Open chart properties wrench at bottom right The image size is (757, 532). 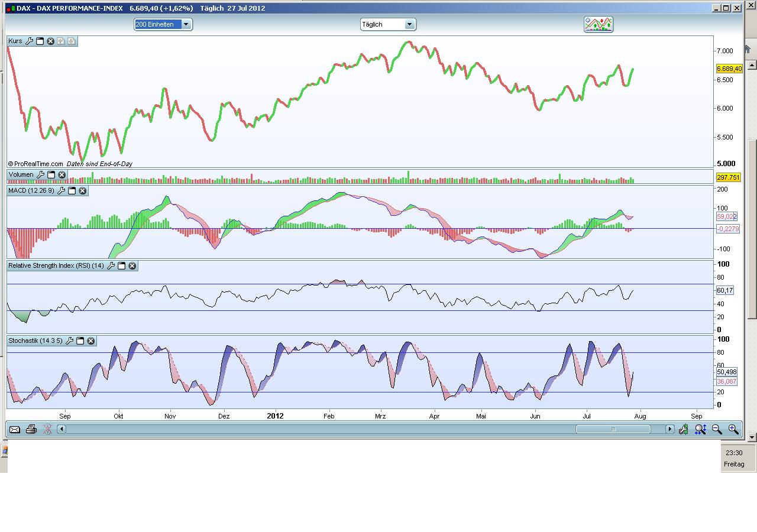pyautogui.click(x=684, y=430)
